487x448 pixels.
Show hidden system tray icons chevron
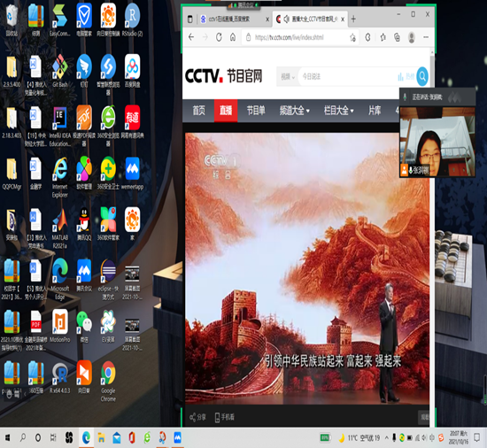tap(386, 437)
